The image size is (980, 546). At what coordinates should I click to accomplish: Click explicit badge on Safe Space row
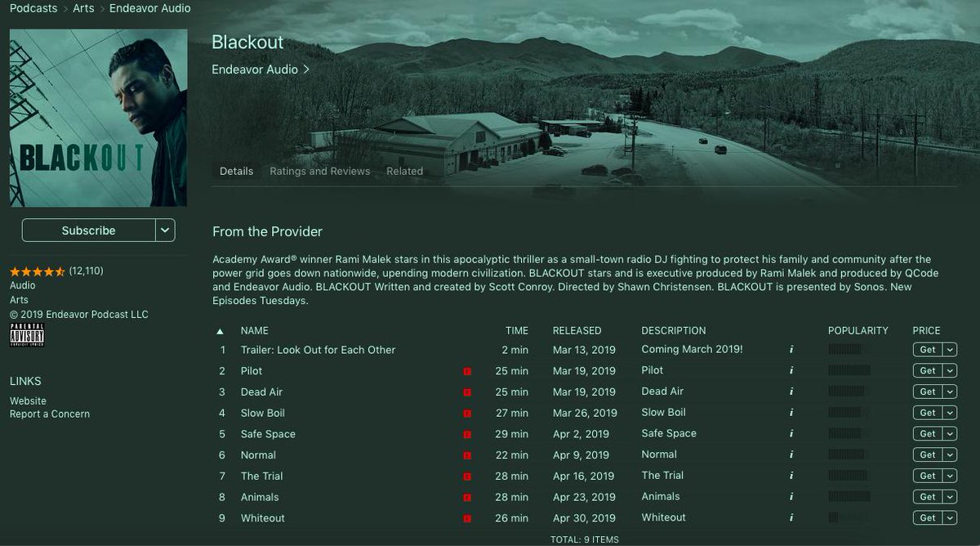[467, 435]
